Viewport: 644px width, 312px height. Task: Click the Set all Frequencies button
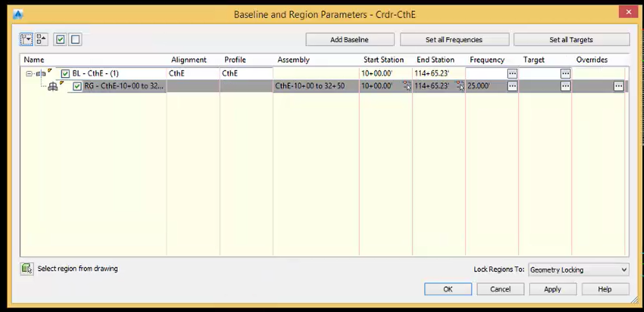[454, 40]
